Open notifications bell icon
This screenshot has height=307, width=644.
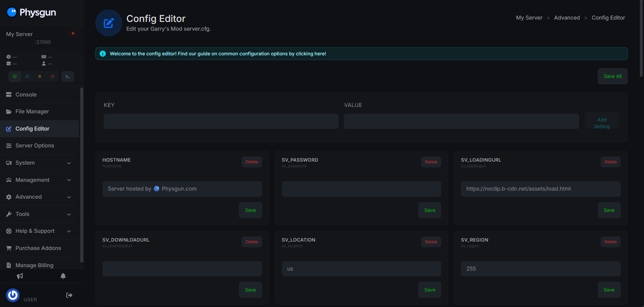63,276
